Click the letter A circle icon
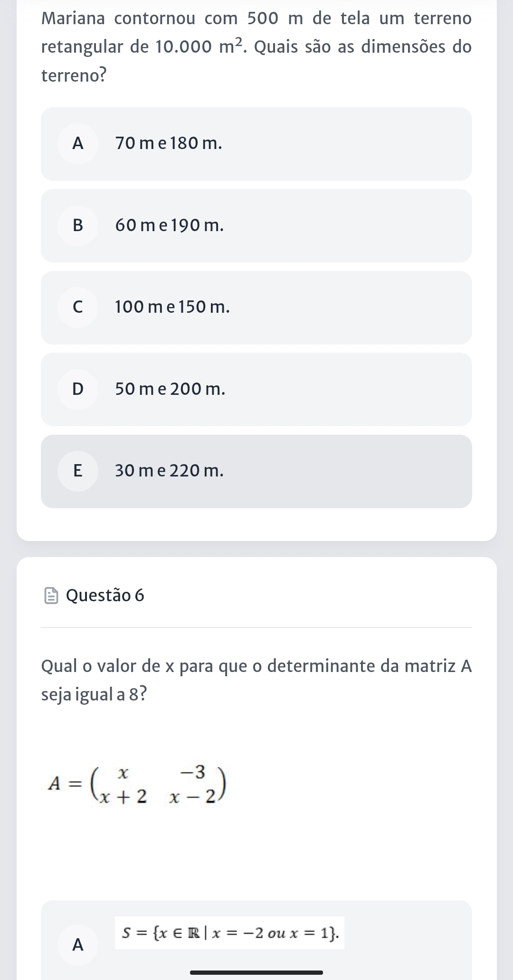 (78, 144)
